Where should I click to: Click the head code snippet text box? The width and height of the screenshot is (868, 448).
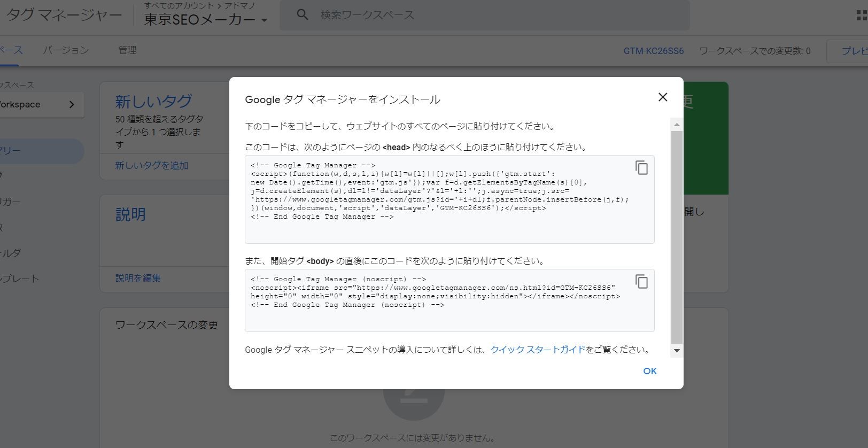pos(449,199)
